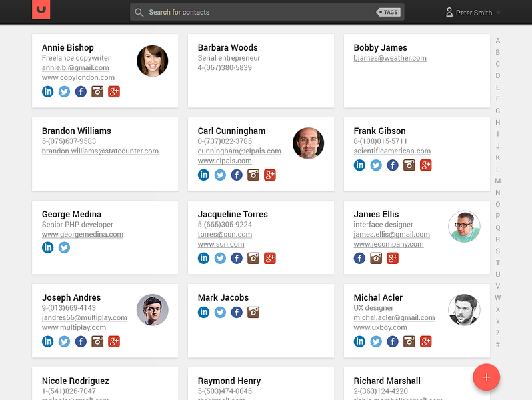Jump to letter A in alphabet index
532x400 pixels.
498,41
